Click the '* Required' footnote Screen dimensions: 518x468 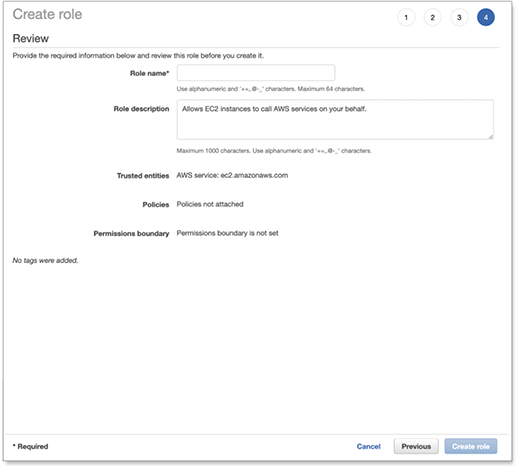coord(30,446)
